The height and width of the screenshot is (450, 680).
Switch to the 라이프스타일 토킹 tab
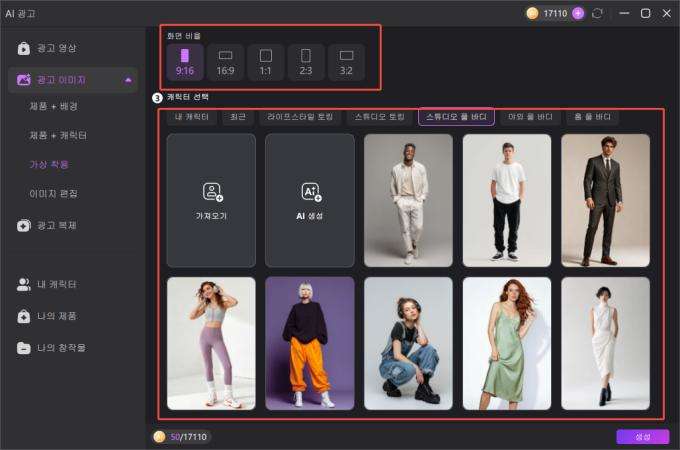tap(300, 117)
